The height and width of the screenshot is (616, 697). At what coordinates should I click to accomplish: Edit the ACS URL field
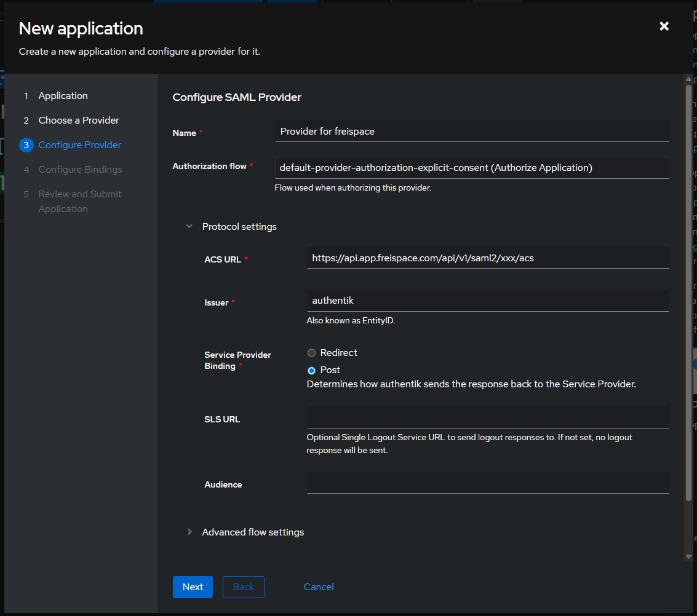coord(488,258)
